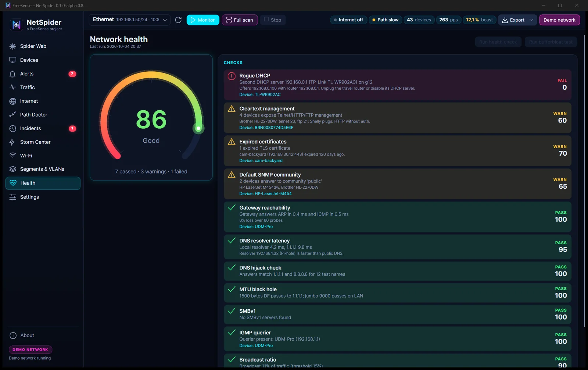Open Storm Center lightning icon

tap(13, 142)
